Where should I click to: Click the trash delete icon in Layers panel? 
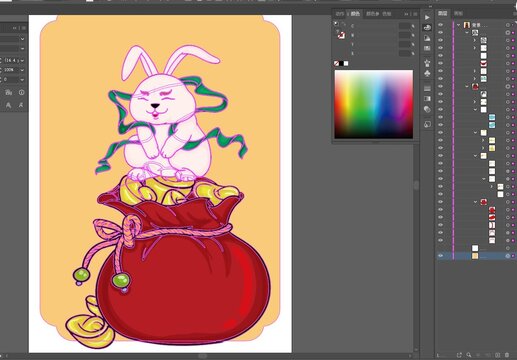tap(507, 355)
